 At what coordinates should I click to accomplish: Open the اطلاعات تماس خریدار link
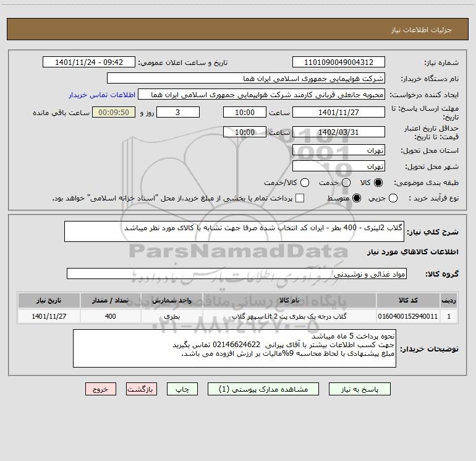click(x=102, y=95)
